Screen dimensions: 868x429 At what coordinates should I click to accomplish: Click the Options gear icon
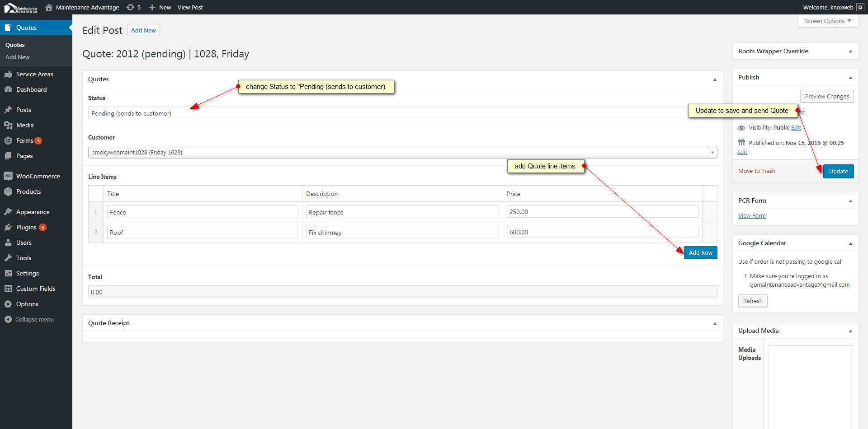[8, 304]
